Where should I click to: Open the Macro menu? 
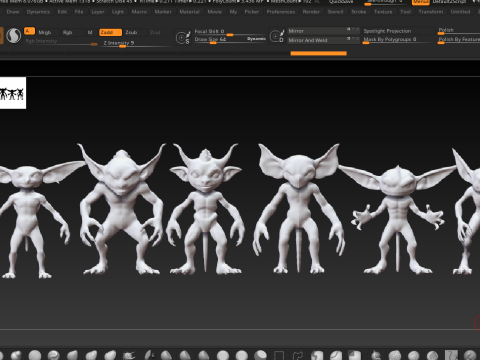(139, 12)
